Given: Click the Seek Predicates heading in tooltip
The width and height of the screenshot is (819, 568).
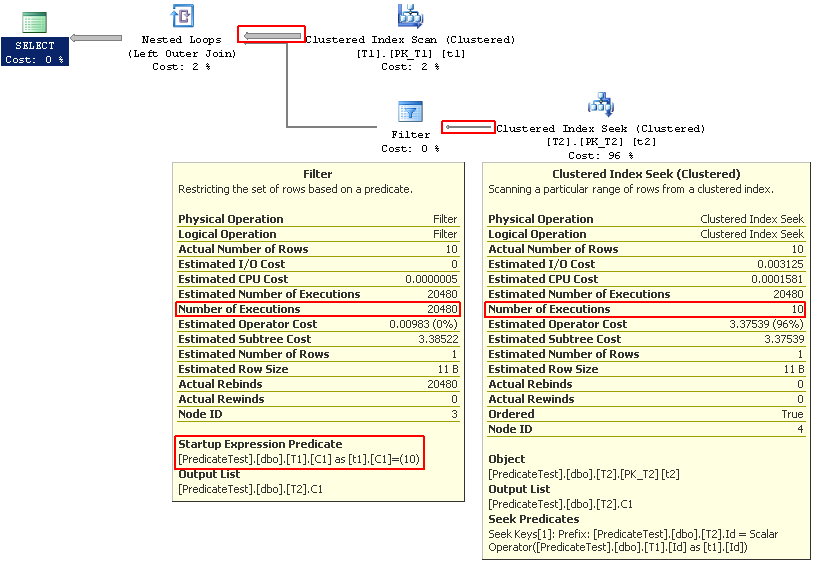Looking at the screenshot, I should pos(533,519).
